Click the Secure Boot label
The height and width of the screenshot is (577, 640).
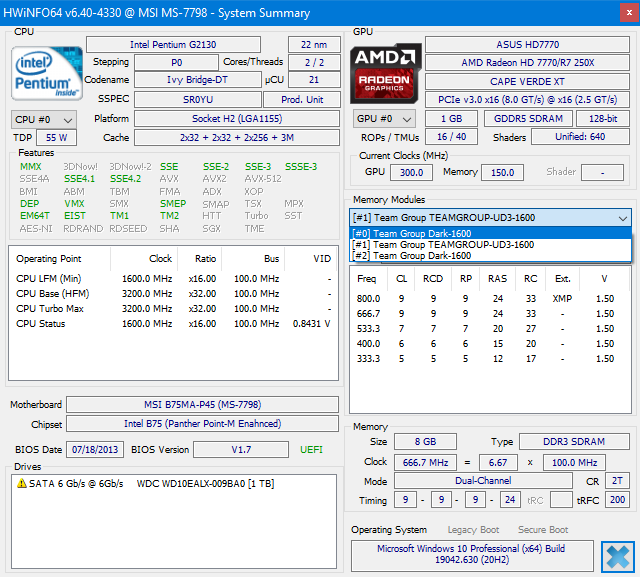543,530
